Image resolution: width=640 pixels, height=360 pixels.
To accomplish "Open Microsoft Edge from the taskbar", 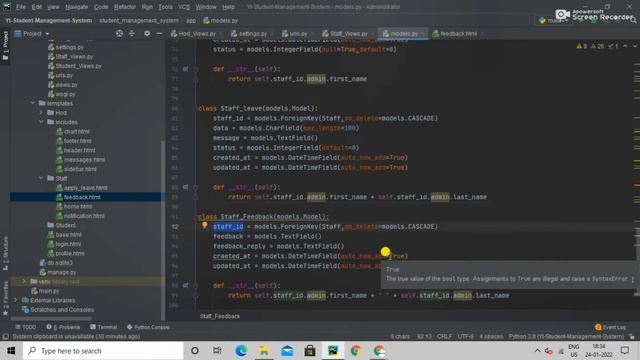I will click(241, 351).
